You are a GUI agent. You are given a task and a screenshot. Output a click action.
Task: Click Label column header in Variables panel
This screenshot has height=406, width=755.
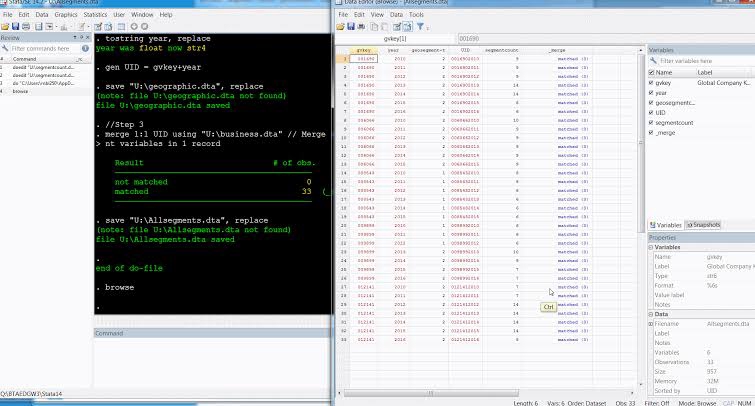click(704, 72)
